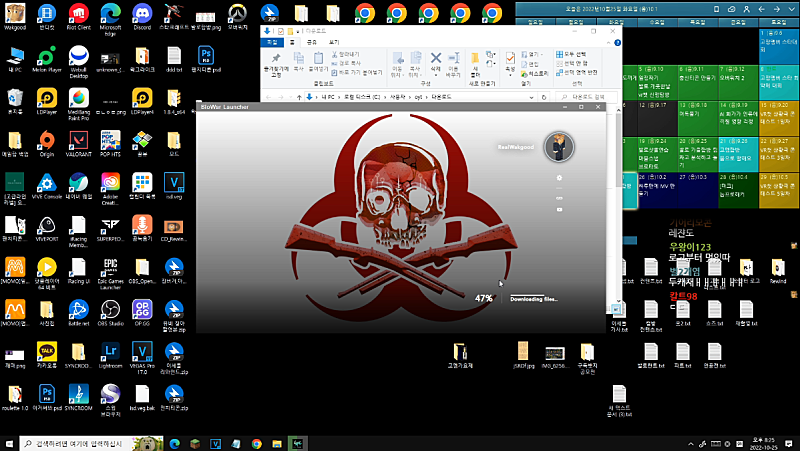This screenshot has height=451, width=800.
Task: Open the Lightroom desktop shortcut
Action: (111, 353)
